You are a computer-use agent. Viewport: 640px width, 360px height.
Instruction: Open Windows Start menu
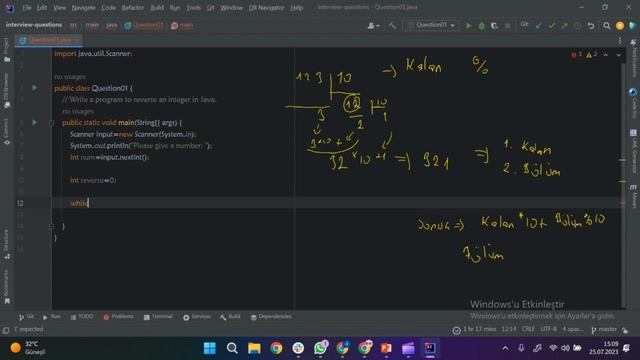210,348
